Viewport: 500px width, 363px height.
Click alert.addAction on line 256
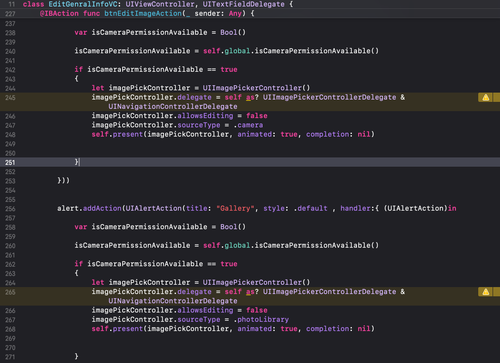click(89, 208)
